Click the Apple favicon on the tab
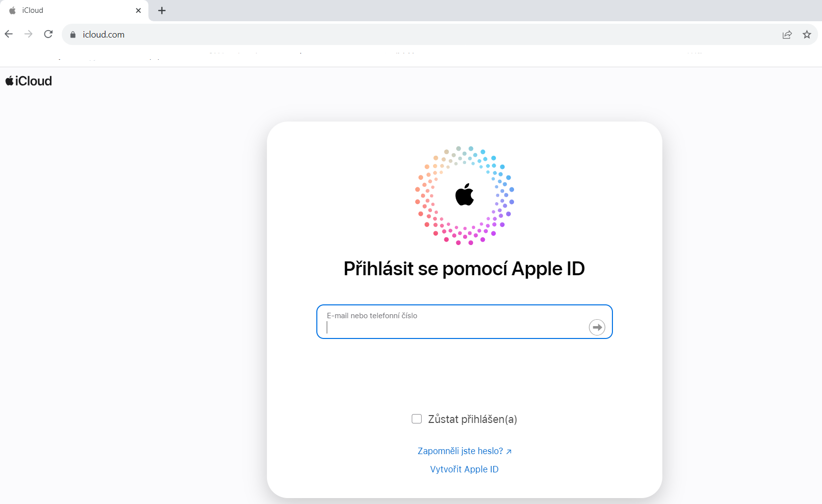 point(12,10)
